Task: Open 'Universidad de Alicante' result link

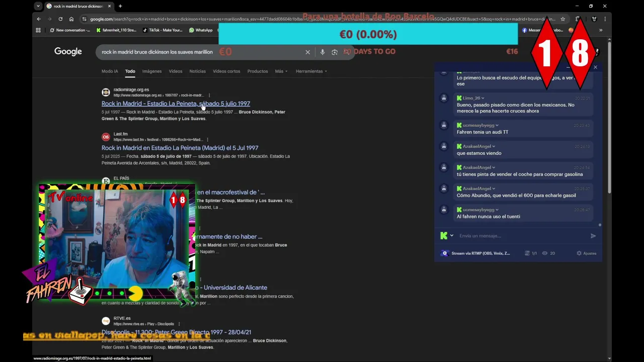Action: 232,288
